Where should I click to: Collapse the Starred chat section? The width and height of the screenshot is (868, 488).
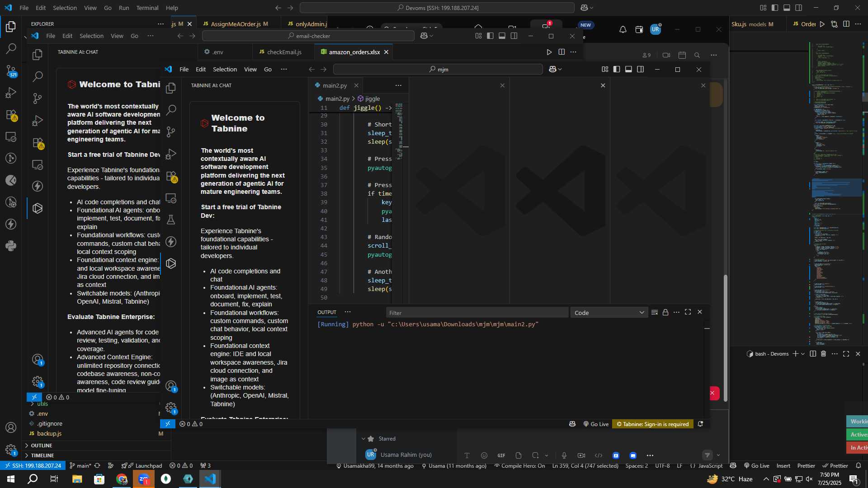(x=363, y=439)
